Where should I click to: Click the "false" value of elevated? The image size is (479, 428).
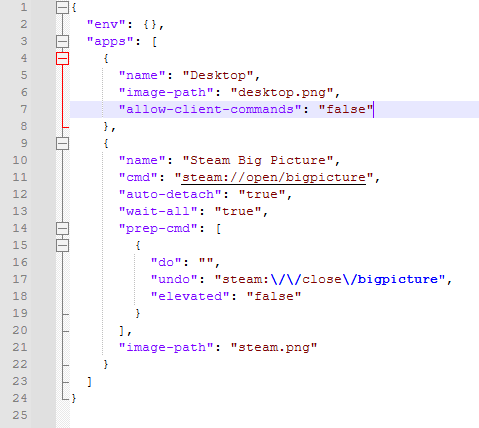tap(274, 296)
